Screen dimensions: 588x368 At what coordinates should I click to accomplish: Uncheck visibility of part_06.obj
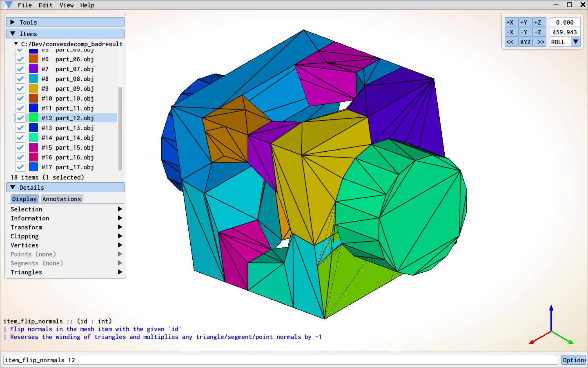coord(20,59)
